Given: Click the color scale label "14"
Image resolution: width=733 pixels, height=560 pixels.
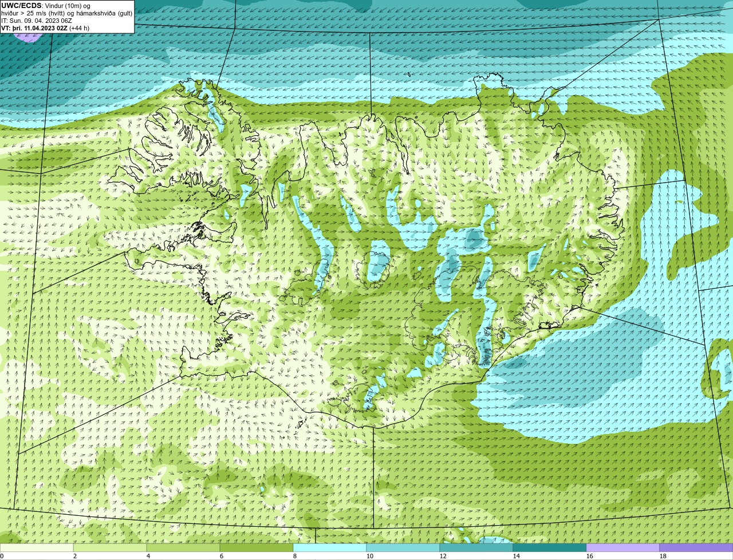Looking at the screenshot, I should (517, 556).
